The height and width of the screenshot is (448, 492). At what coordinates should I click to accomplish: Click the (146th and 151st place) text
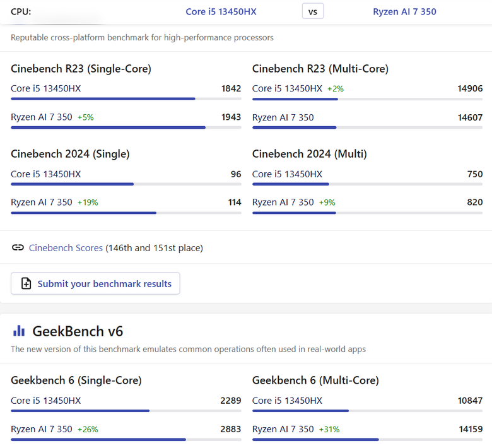[x=154, y=248]
